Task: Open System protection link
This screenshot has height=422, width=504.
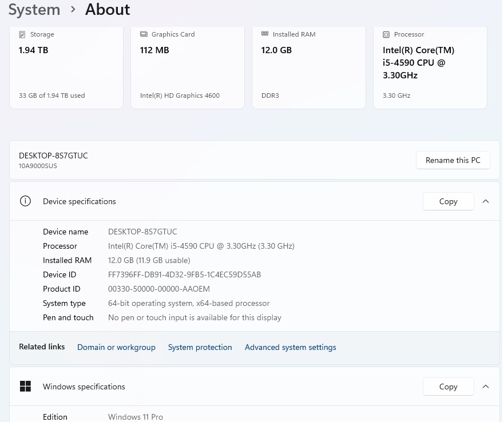Action: click(x=200, y=347)
